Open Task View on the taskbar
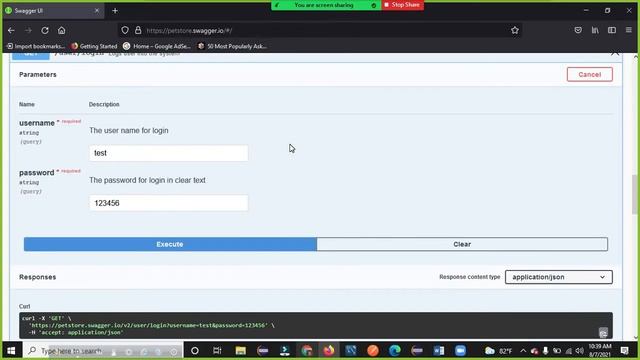The width and height of the screenshot is (640, 360). click(x=217, y=351)
